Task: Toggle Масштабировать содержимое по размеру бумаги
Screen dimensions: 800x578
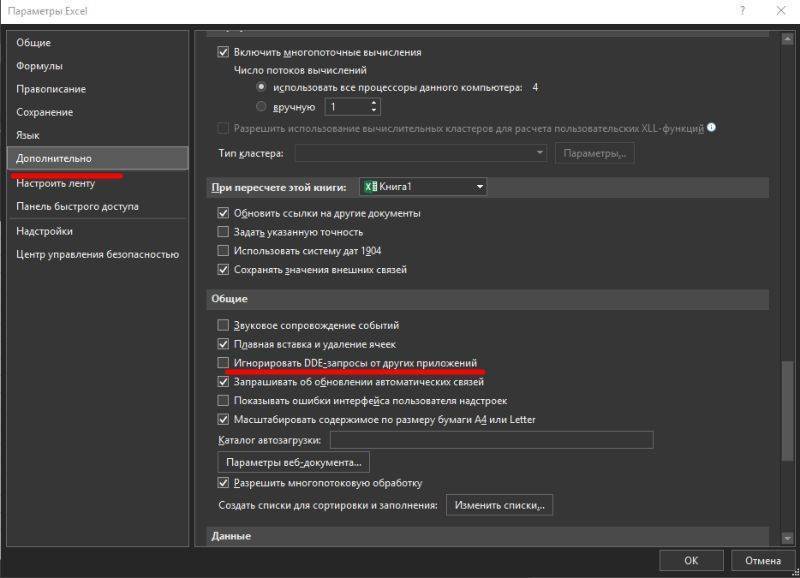Action: pyautogui.click(x=223, y=419)
